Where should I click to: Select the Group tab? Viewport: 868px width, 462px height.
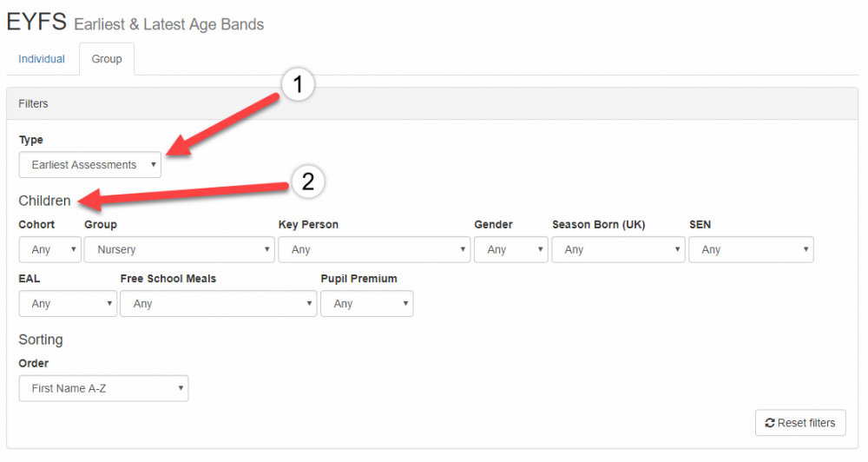pos(107,59)
